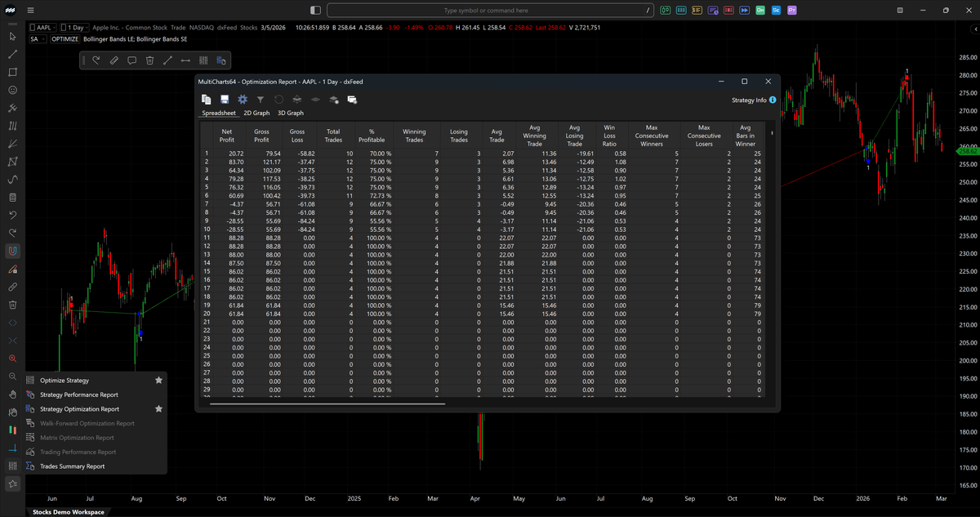This screenshot has height=517, width=980.
Task: Toggle favorite star for Optimize Strategy
Action: (158, 381)
